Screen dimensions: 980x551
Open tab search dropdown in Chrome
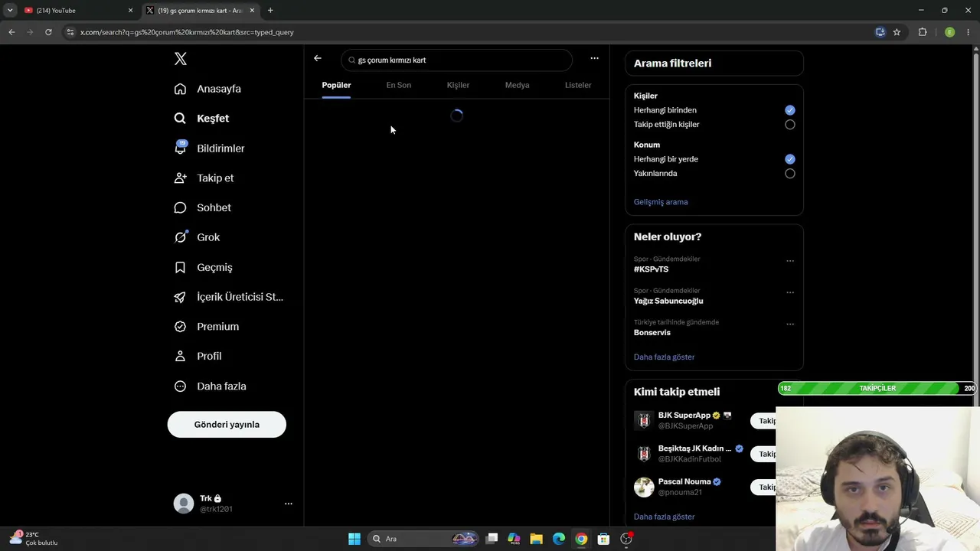click(x=10, y=11)
